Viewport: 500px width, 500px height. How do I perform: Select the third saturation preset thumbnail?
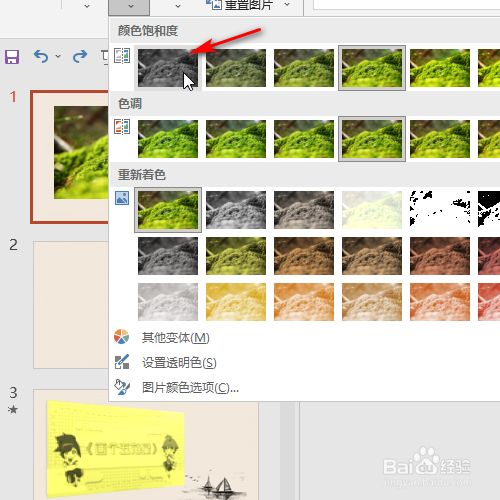coord(304,68)
